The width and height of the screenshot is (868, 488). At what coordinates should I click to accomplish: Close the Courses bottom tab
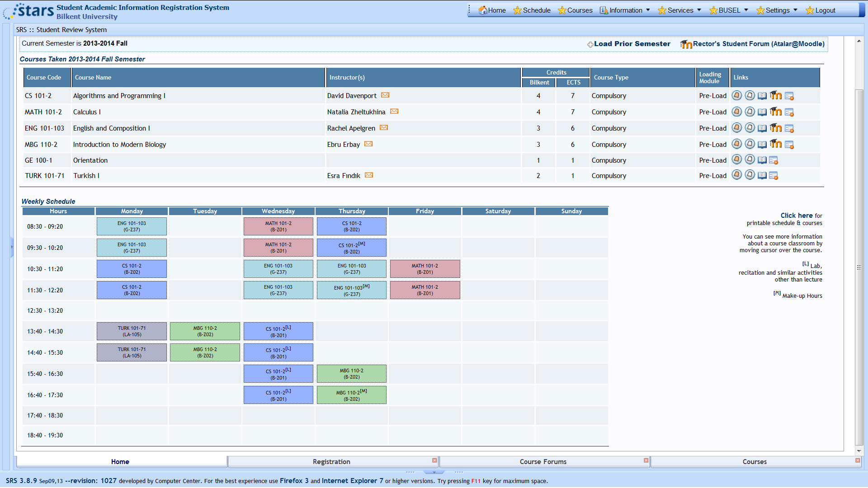coord(857,460)
